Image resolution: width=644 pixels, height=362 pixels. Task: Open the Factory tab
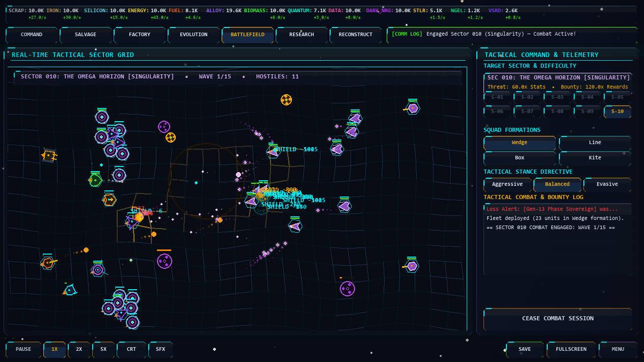[140, 35]
